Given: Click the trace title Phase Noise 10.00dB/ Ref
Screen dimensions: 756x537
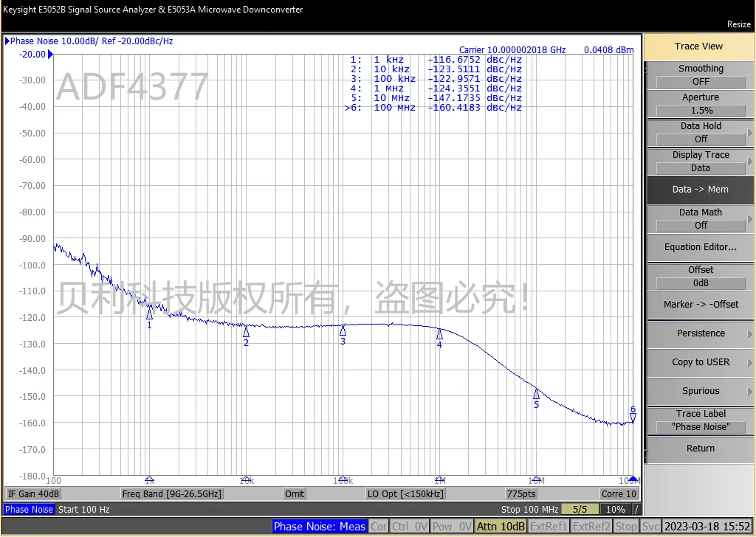Looking at the screenshot, I should (63, 41).
